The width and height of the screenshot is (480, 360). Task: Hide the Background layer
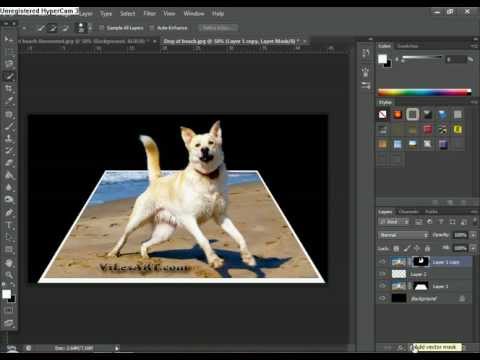[382, 298]
